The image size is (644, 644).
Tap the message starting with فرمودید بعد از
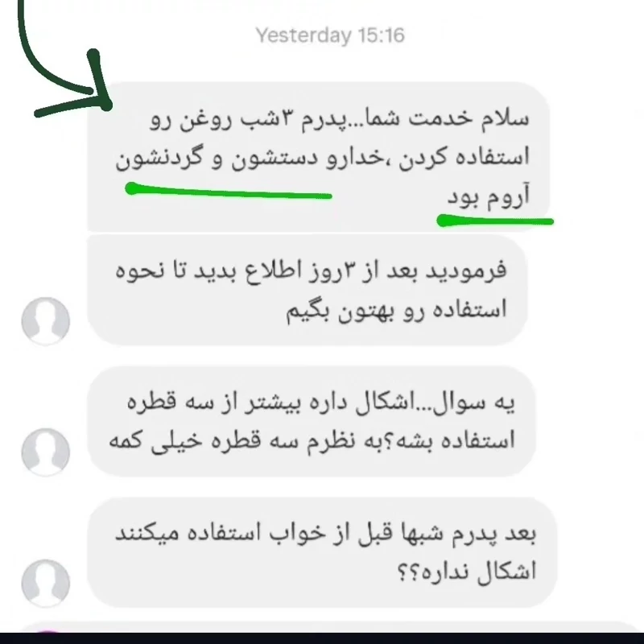point(308,290)
